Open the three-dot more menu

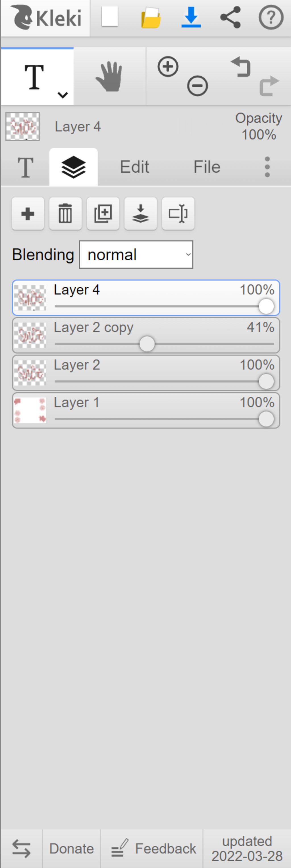(x=267, y=167)
